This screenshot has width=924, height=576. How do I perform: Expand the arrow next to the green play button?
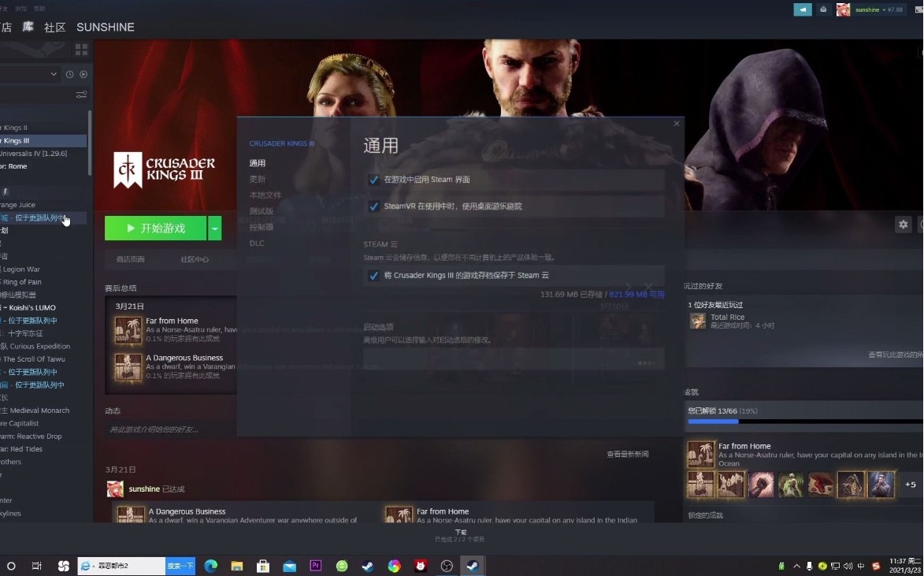click(214, 229)
